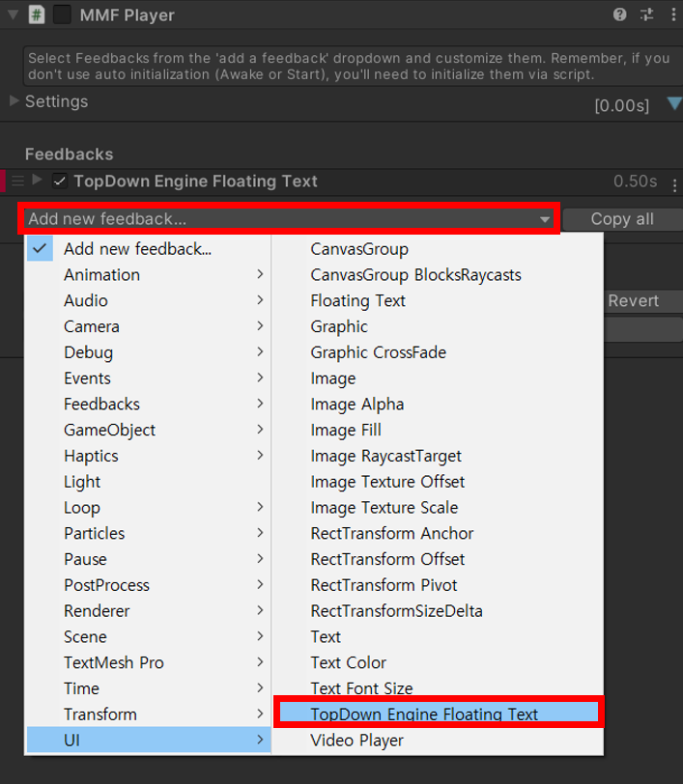Choose Image Fill feedback
Viewport: 683px width, 784px height.
pyautogui.click(x=438, y=430)
